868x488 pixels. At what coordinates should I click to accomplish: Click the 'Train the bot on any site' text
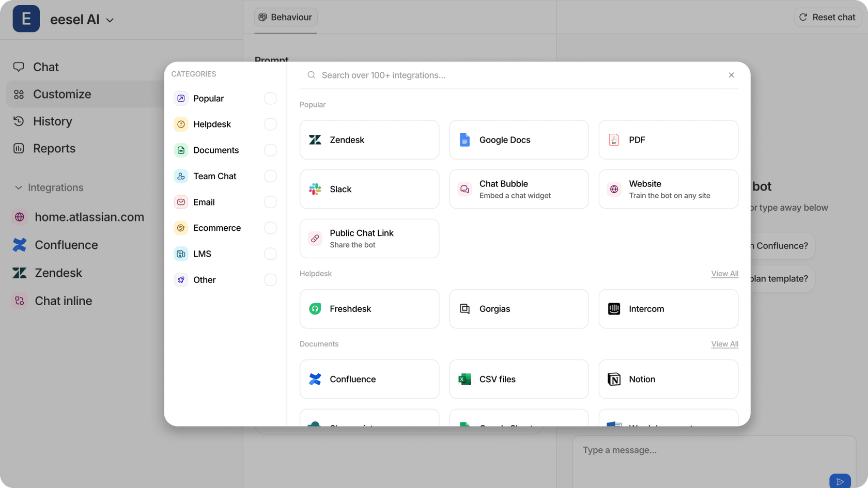(x=669, y=196)
